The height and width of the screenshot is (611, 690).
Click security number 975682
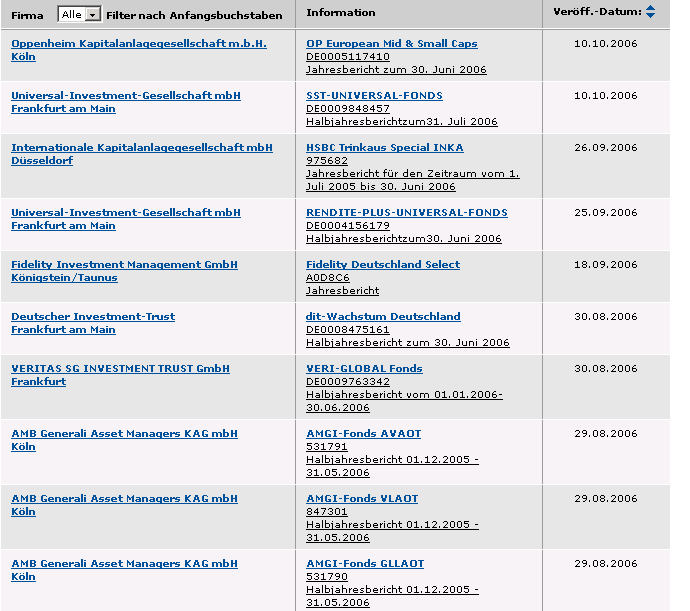pyautogui.click(x=327, y=161)
